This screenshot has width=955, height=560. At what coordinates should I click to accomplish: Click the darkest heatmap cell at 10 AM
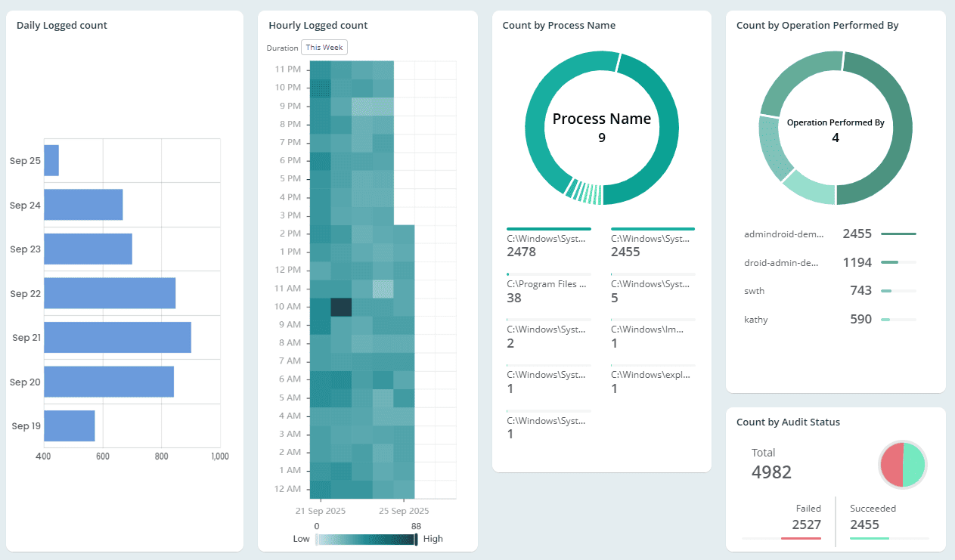click(x=343, y=306)
